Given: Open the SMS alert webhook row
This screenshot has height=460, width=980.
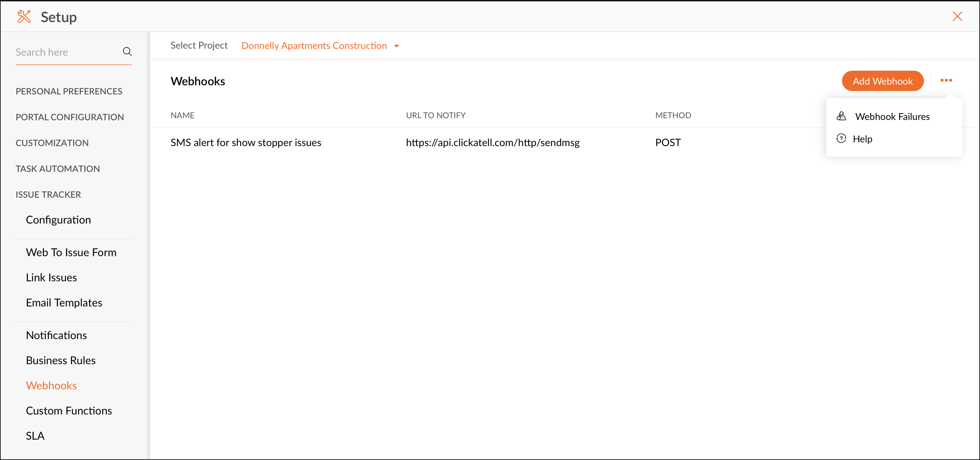Looking at the screenshot, I should point(246,142).
